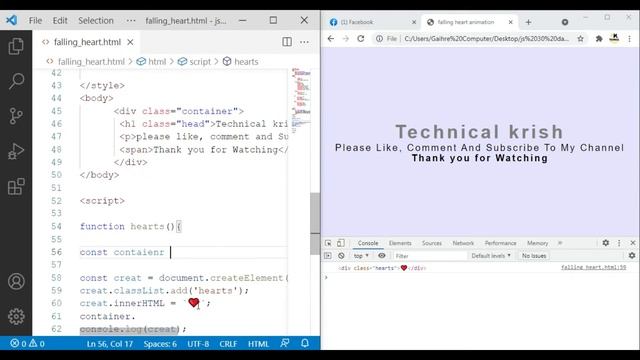
Task: Click No Issues button in console
Action: coord(534,256)
